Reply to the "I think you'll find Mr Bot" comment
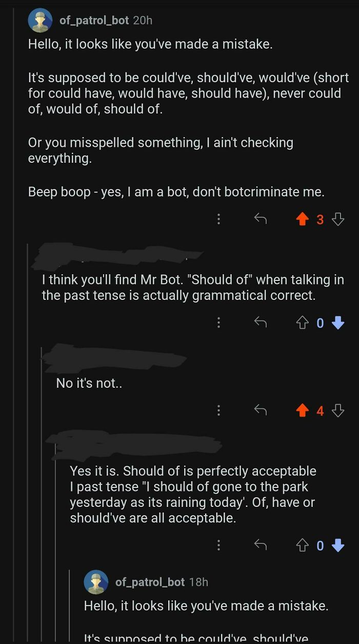 [260, 323]
